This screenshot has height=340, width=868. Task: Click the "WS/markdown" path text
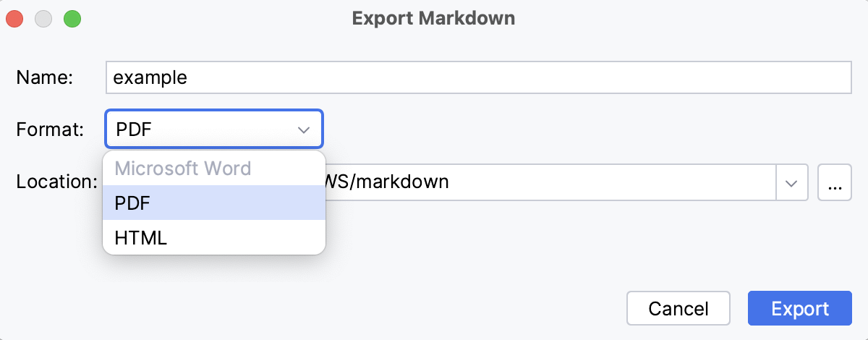[387, 181]
